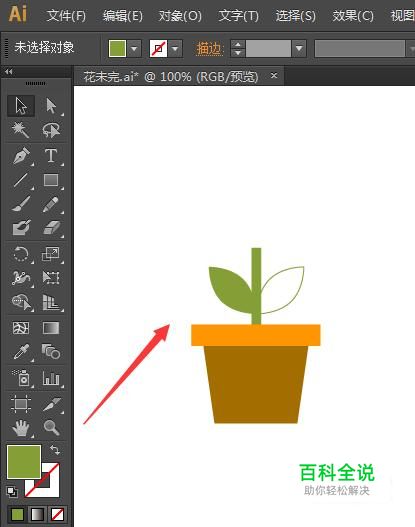Image resolution: width=415 pixels, height=527 pixels.
Task: Swap fill and stroke colors
Action: pos(55,450)
